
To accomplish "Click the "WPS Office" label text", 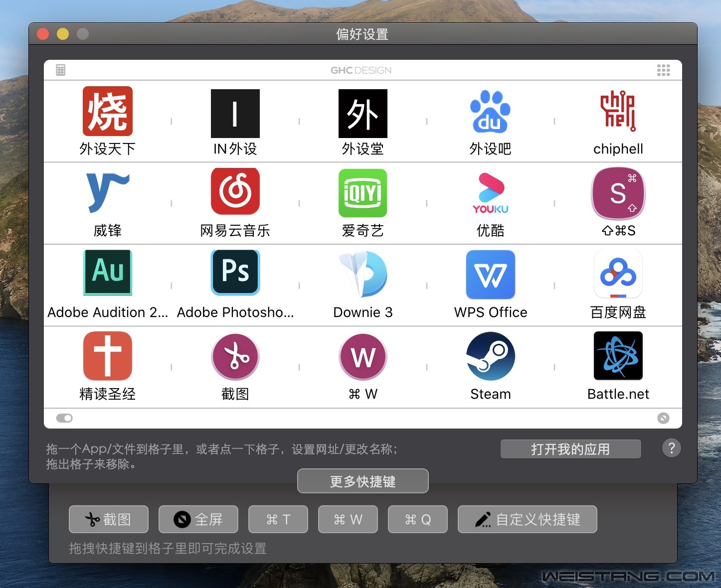I will coord(491,312).
